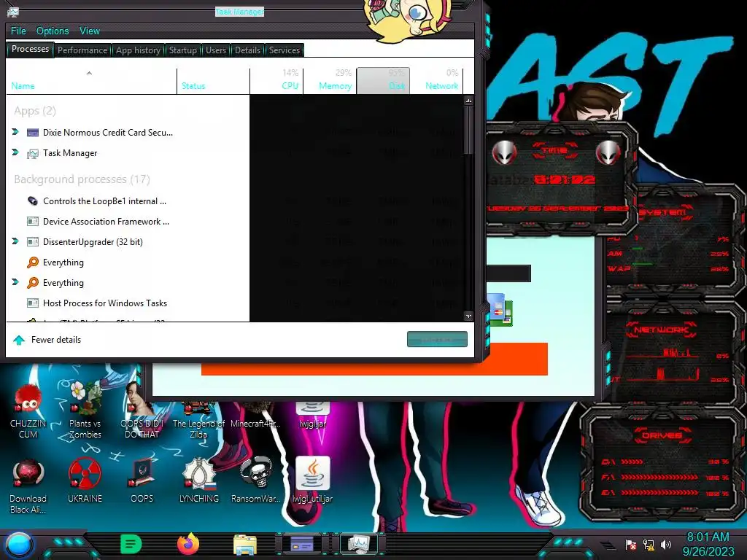Select the Task Manager taskbar button
The image size is (747, 560).
point(358,544)
